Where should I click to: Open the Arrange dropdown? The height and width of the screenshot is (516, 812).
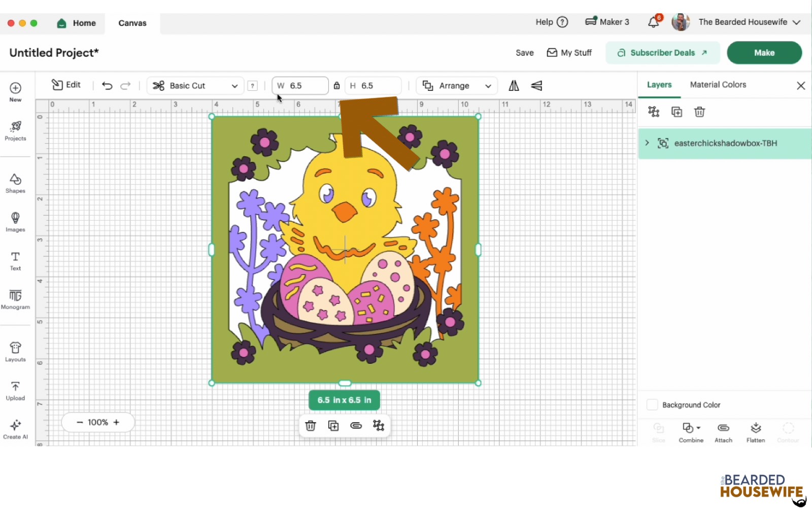point(456,85)
